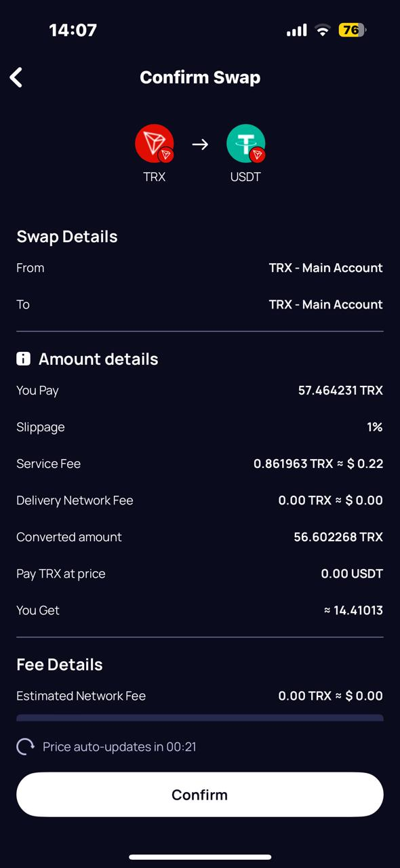This screenshot has width=400, height=868.
Task: Tap the To TRX - Main Account value
Action: click(x=325, y=304)
